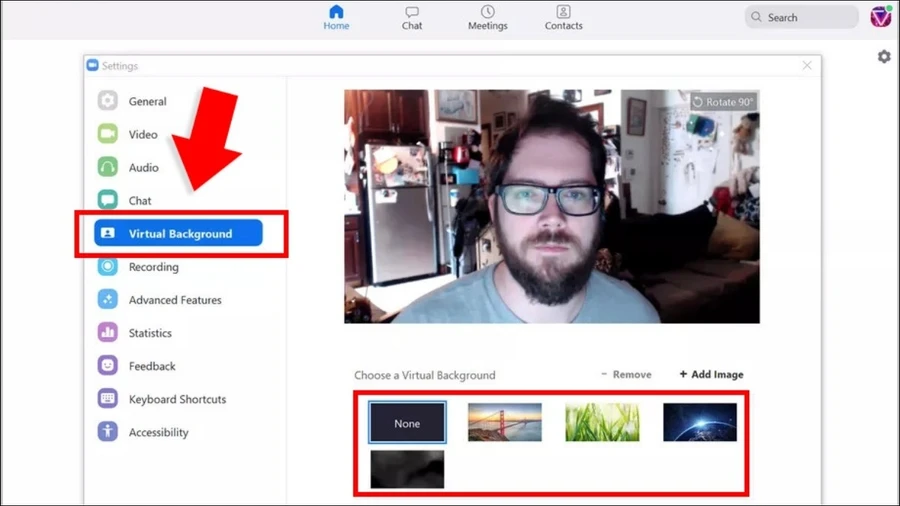Click Remove background button
The width and height of the screenshot is (900, 506).
point(626,374)
